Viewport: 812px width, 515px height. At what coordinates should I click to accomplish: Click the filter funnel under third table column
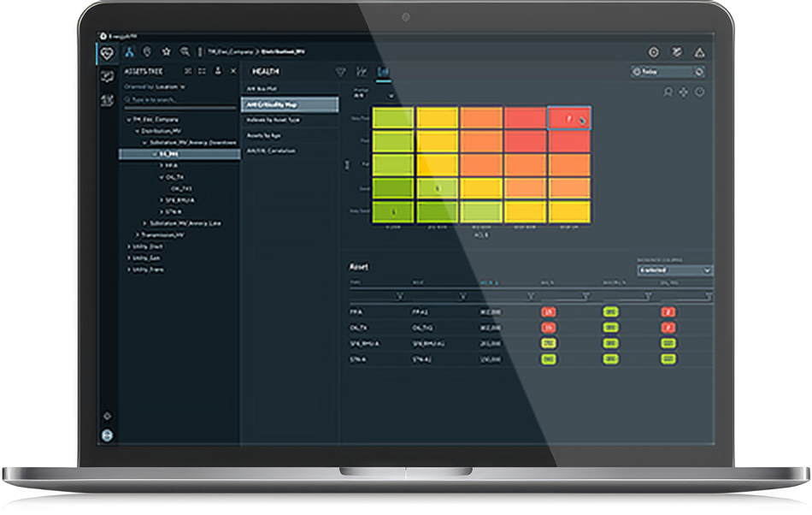pyautogui.click(x=530, y=296)
